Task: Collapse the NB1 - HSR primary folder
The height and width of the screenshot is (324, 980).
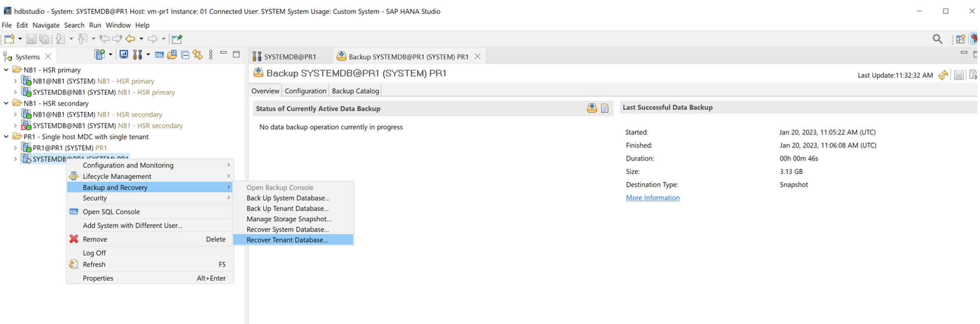Action: (6, 70)
